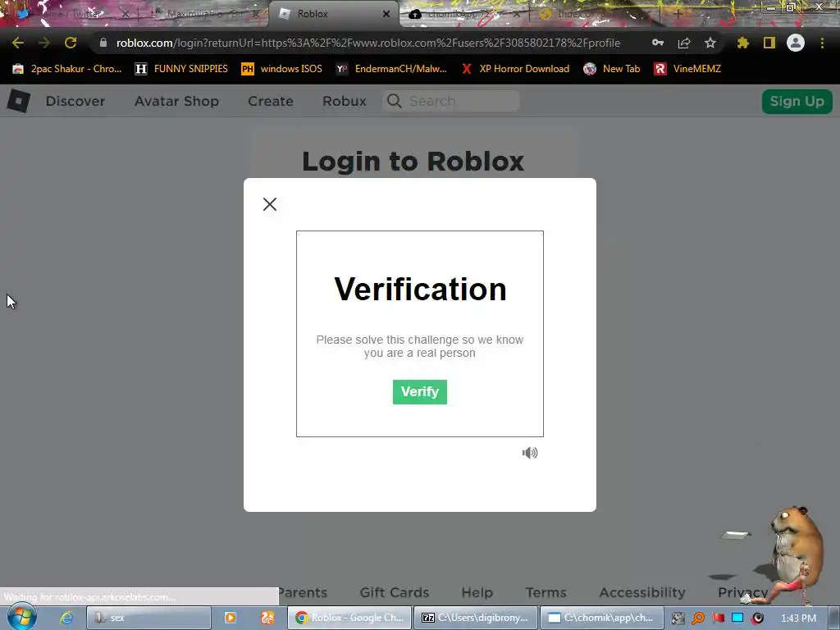The image size is (840, 630).
Task: Close the Roblox tab
Action: [386, 14]
